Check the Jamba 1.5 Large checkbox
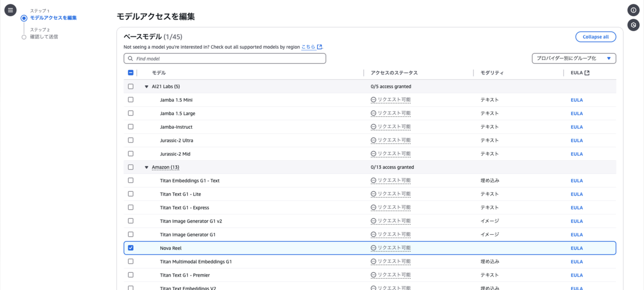The image size is (644, 290). 130,113
